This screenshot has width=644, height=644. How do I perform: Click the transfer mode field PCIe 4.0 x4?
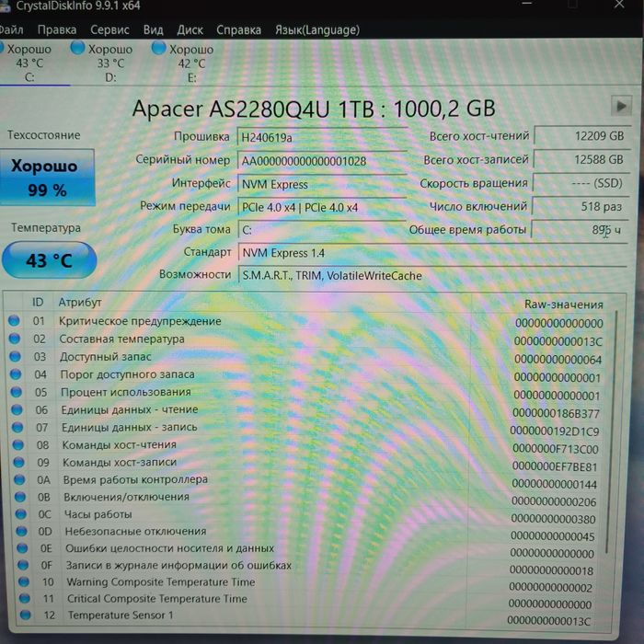click(322, 207)
